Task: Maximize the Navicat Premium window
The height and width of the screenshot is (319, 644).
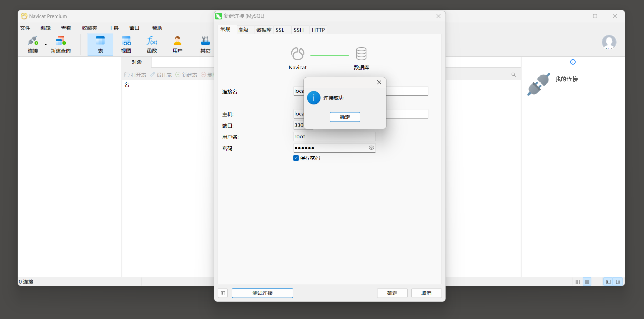Action: [x=595, y=16]
